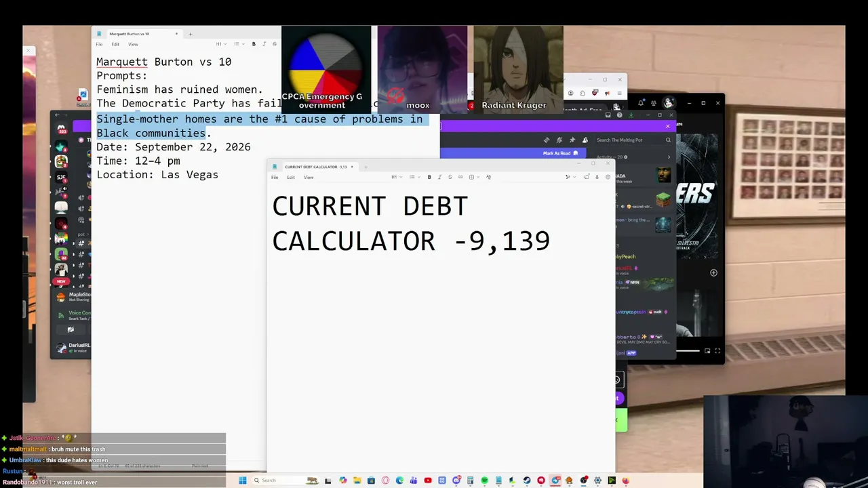The width and height of the screenshot is (868, 488).
Task: Toggle strikethrough in the Debt Calculator Notepad
Action: [450, 177]
